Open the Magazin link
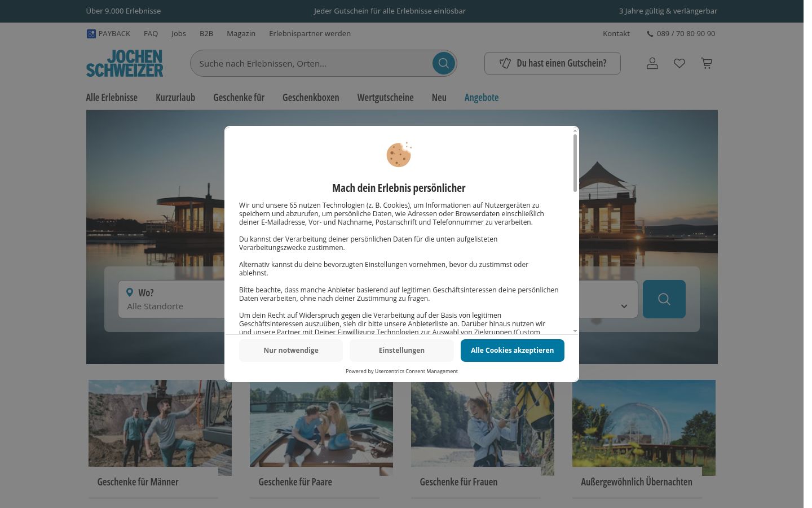 (x=241, y=34)
